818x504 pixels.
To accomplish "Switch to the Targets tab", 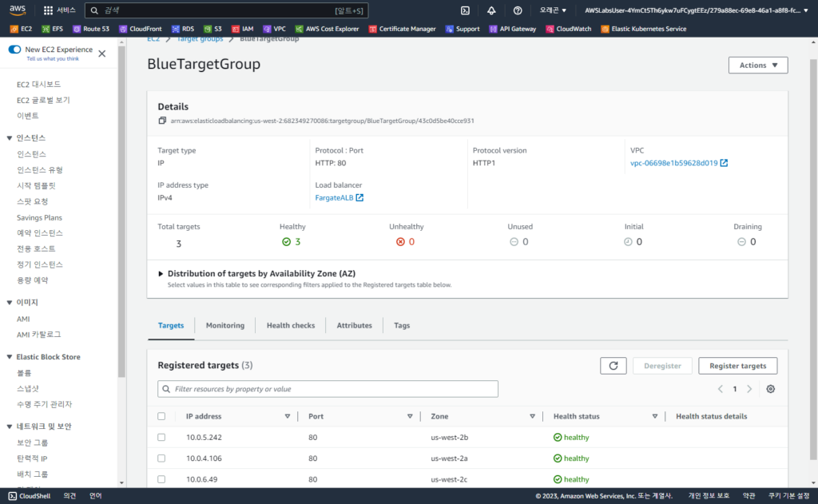I will pyautogui.click(x=171, y=326).
